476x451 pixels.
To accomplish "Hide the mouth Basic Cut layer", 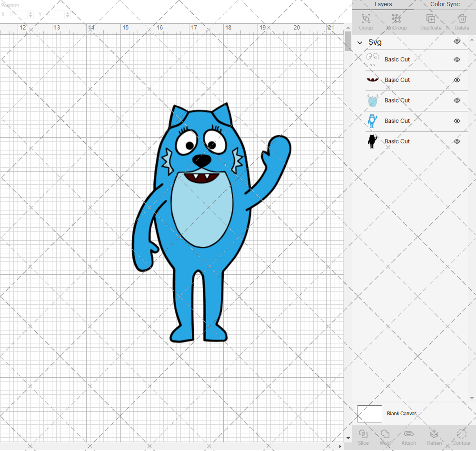I will [x=457, y=80].
